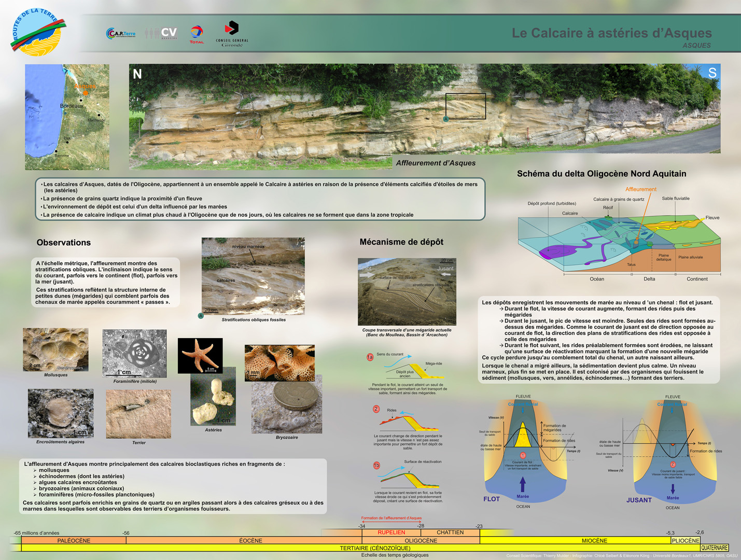This screenshot has height=560, width=741.
Task: Click the N marker on the outcrop panorama
Action: click(137, 74)
